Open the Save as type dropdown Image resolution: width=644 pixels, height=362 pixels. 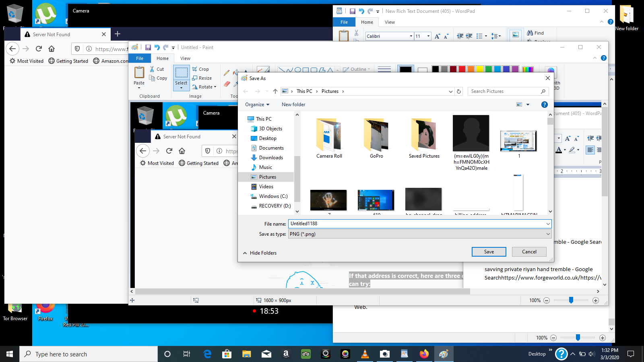(x=420, y=234)
